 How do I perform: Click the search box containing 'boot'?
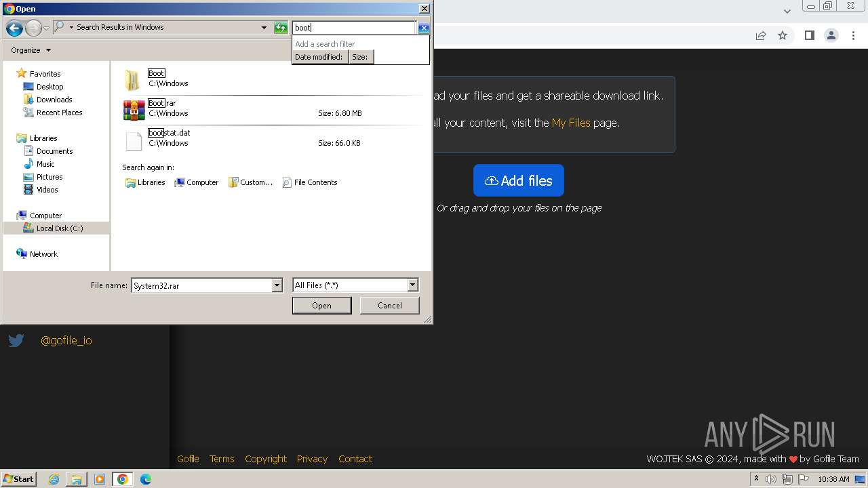coord(354,28)
